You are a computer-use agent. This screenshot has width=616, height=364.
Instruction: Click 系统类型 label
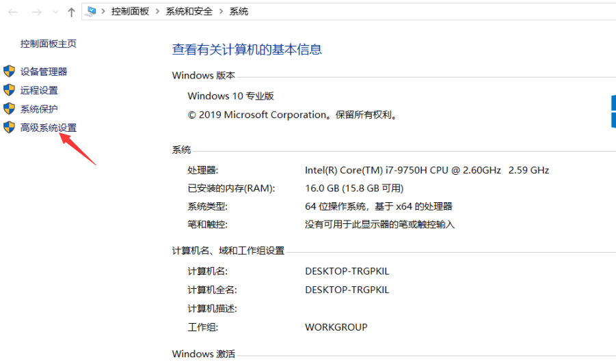tap(207, 206)
